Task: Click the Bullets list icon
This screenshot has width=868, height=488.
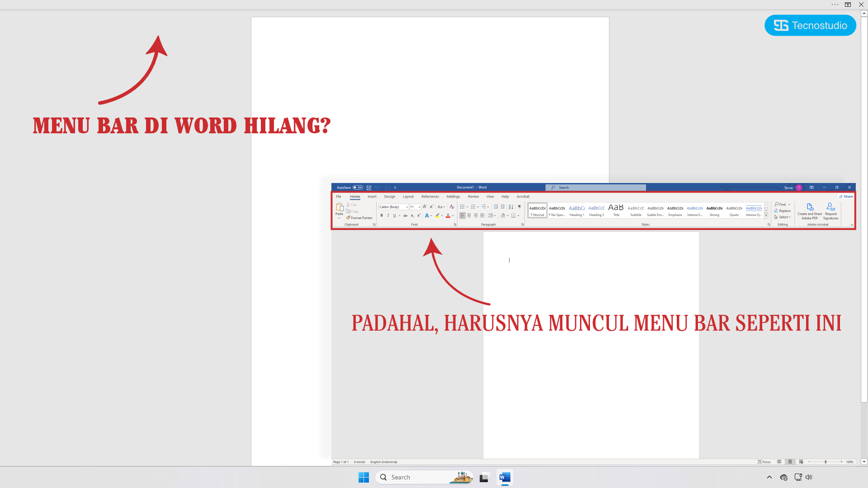Action: (x=462, y=207)
